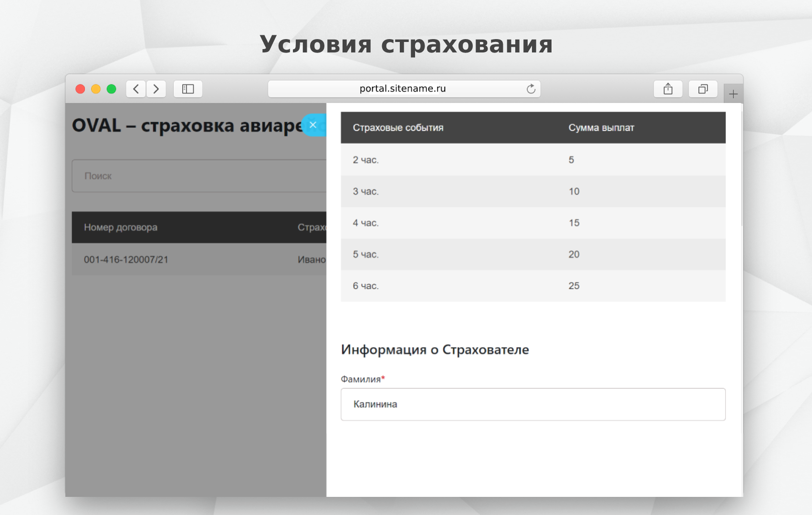
Task: Click the Номер договора column header
Action: coord(121,227)
